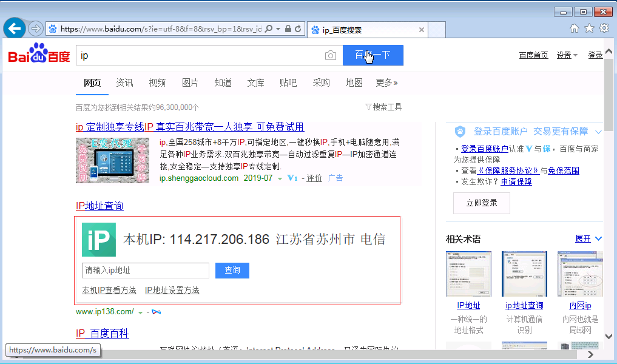The height and width of the screenshot is (364, 617).
Task: Expand the dropdown arrow beside 2019-07
Action: [x=280, y=178]
